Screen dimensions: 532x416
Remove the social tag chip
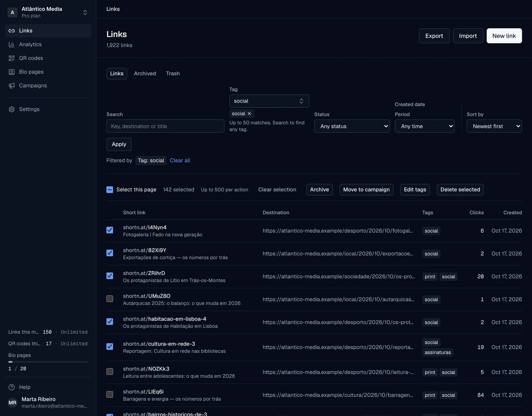(x=249, y=113)
